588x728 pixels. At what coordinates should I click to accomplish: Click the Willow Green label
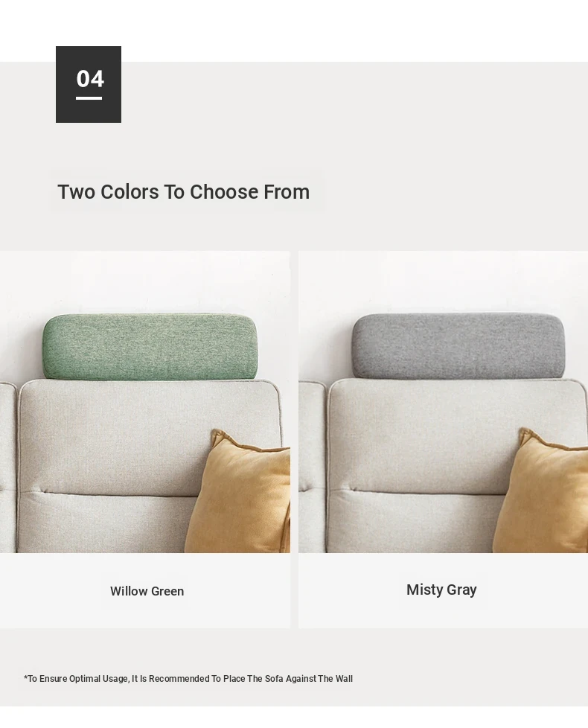[x=147, y=591]
